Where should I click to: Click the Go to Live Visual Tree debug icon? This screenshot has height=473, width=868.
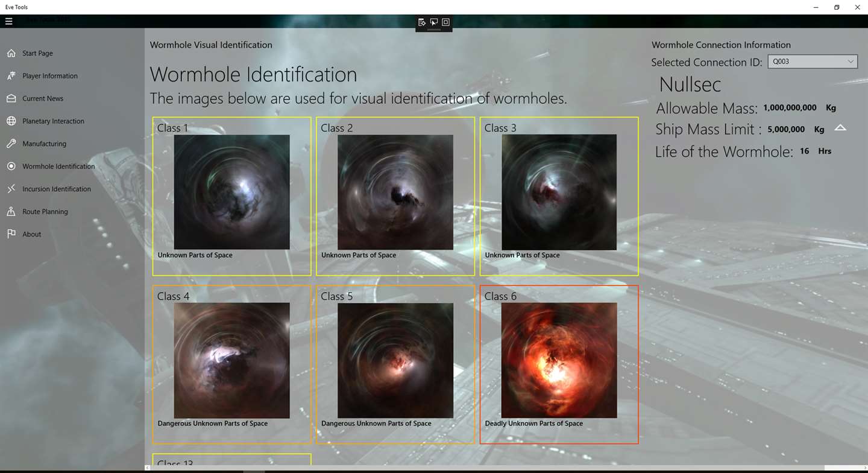422,22
